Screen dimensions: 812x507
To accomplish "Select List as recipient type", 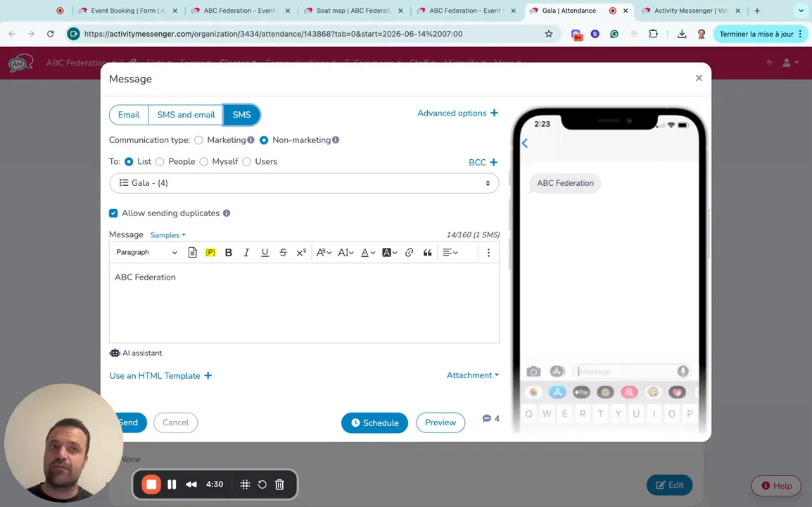I will [129, 162].
